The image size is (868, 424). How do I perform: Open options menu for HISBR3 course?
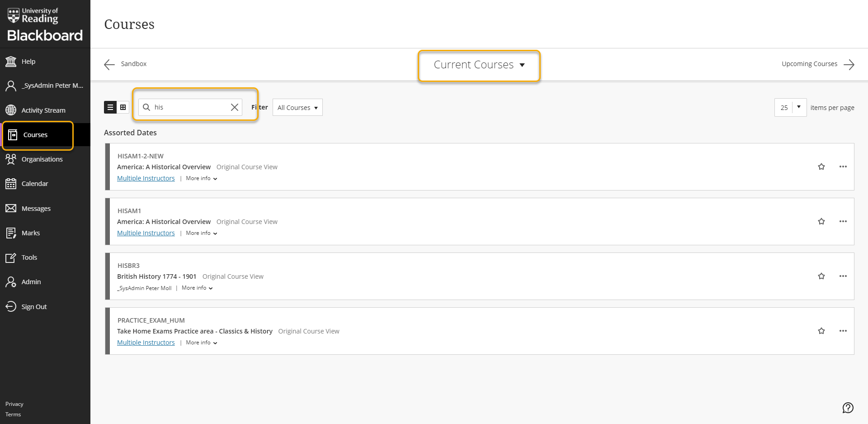(843, 276)
